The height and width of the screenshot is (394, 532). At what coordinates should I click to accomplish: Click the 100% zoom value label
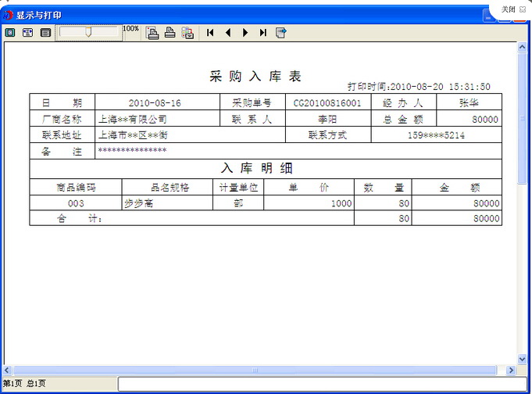[130, 28]
